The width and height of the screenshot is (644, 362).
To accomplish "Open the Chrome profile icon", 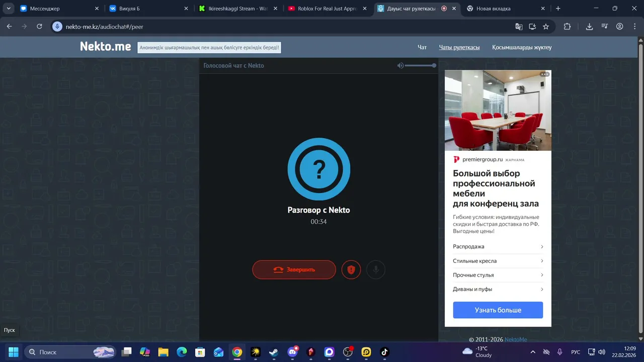I will (x=620, y=27).
